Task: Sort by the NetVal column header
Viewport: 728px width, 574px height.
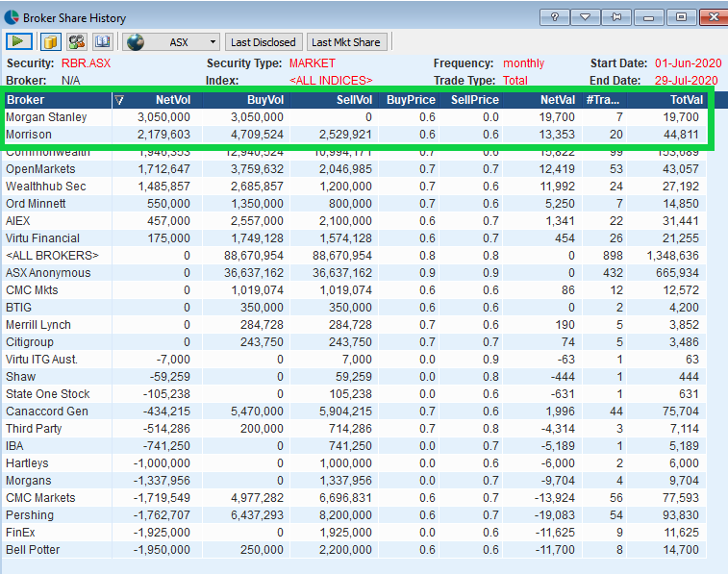Action: pyautogui.click(x=541, y=100)
